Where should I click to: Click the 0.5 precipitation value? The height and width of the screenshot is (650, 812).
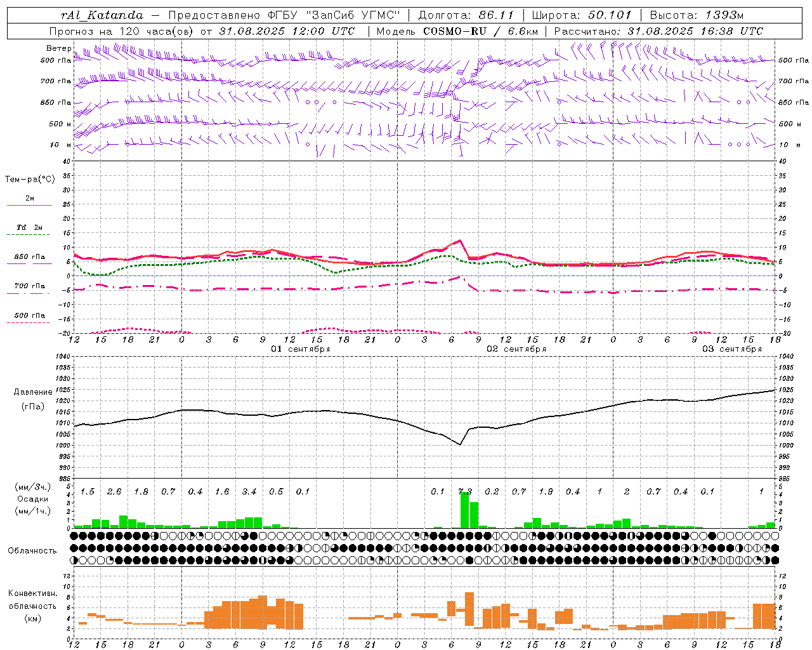(276, 492)
